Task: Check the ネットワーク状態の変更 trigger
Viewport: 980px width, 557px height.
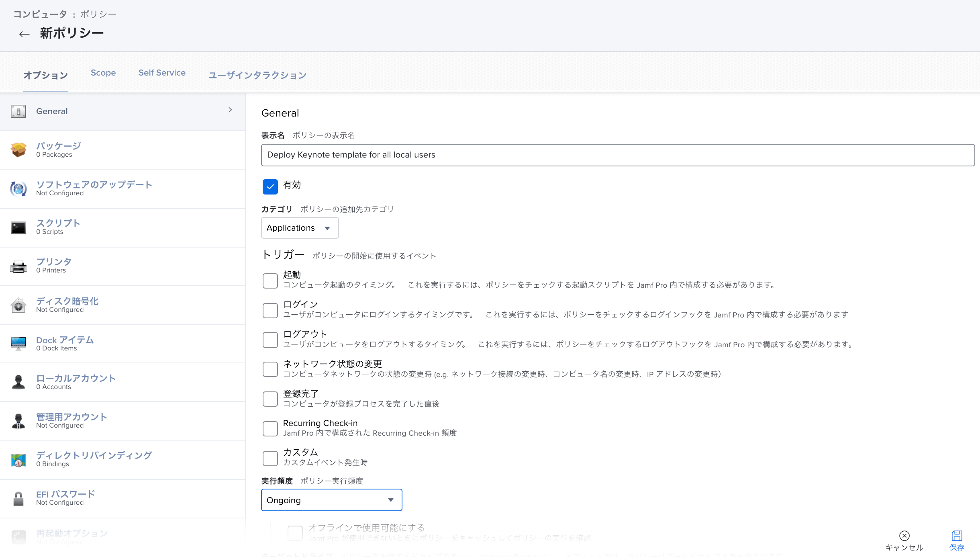Action: (270, 369)
